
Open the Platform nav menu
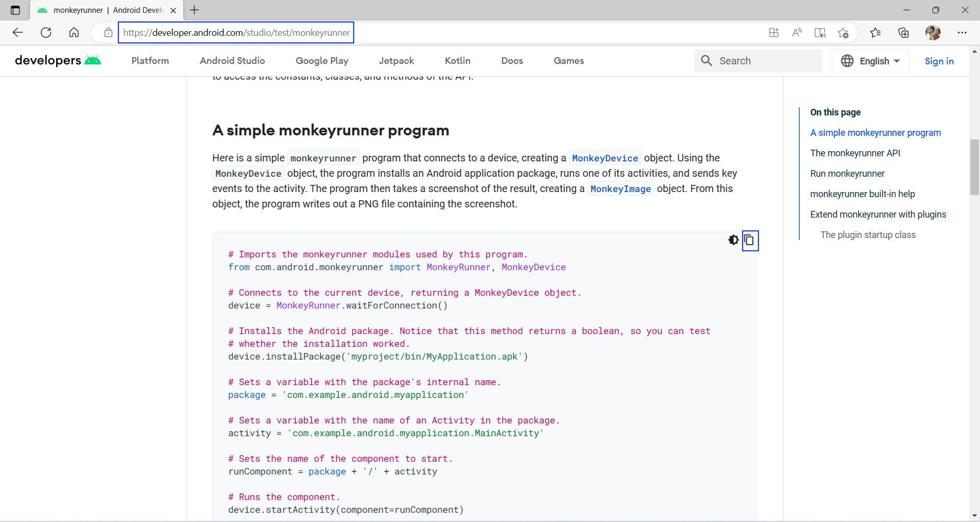pyautogui.click(x=150, y=61)
